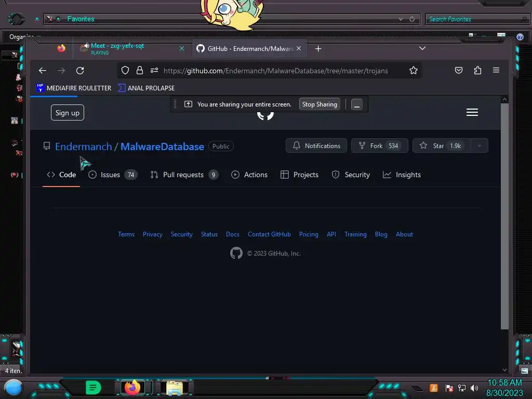
Task: Open the Pricing footer link
Action: click(x=309, y=234)
